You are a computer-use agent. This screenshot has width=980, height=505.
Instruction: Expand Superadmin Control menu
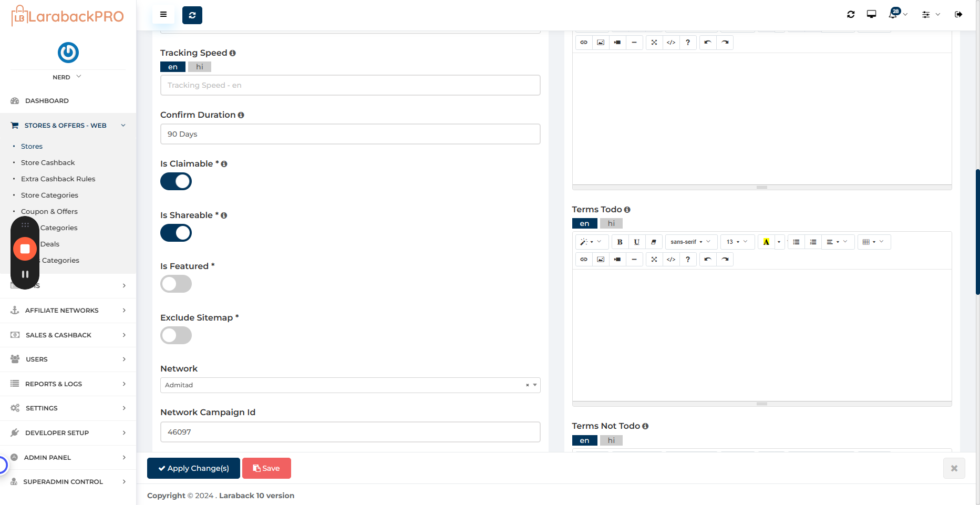pyautogui.click(x=68, y=482)
